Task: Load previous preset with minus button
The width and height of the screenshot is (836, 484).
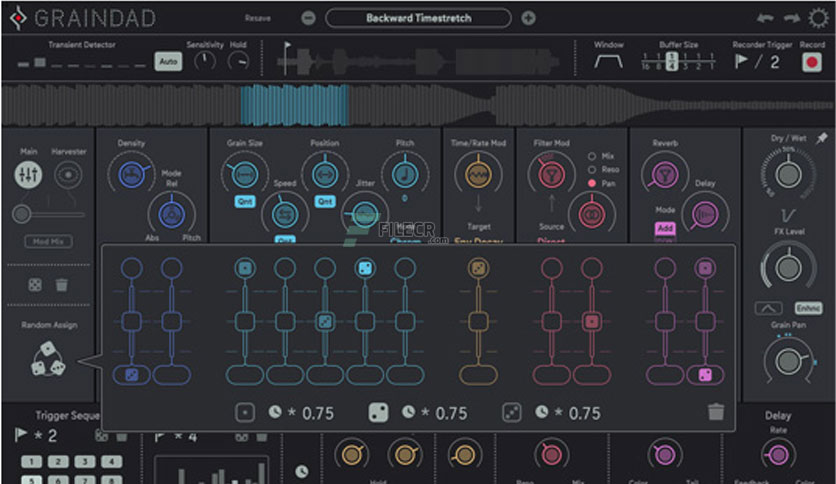Action: [308, 18]
